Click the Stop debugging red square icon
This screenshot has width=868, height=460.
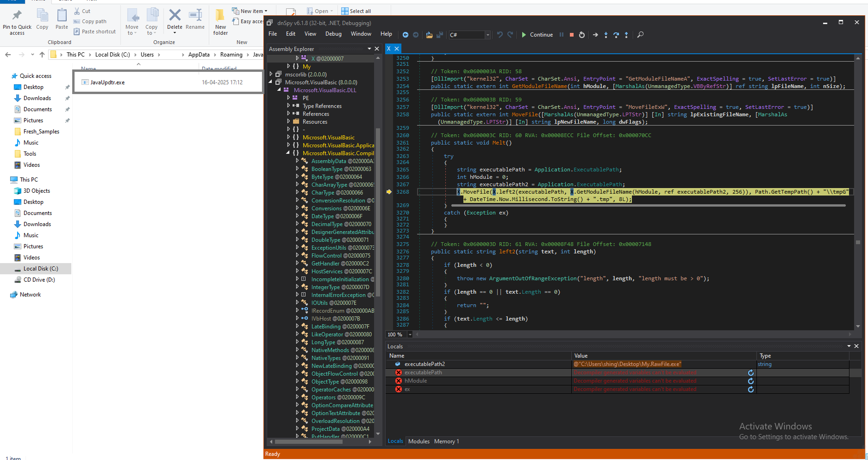point(571,35)
